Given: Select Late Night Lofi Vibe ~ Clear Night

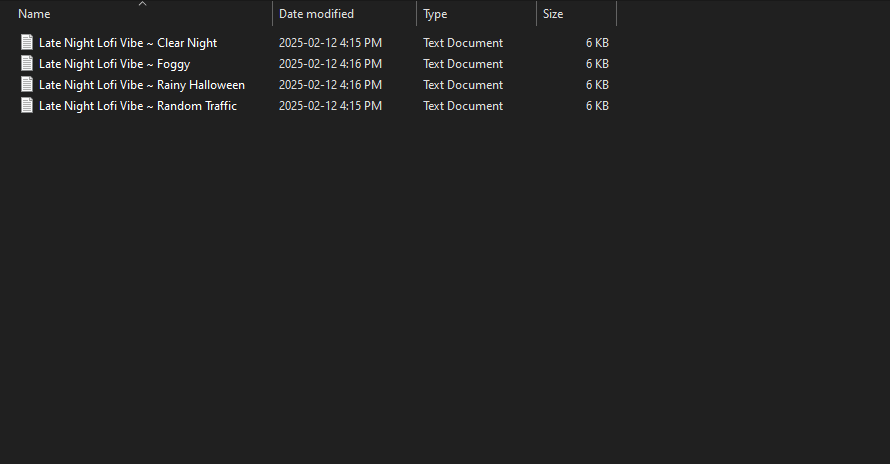Looking at the screenshot, I should click(x=128, y=43).
